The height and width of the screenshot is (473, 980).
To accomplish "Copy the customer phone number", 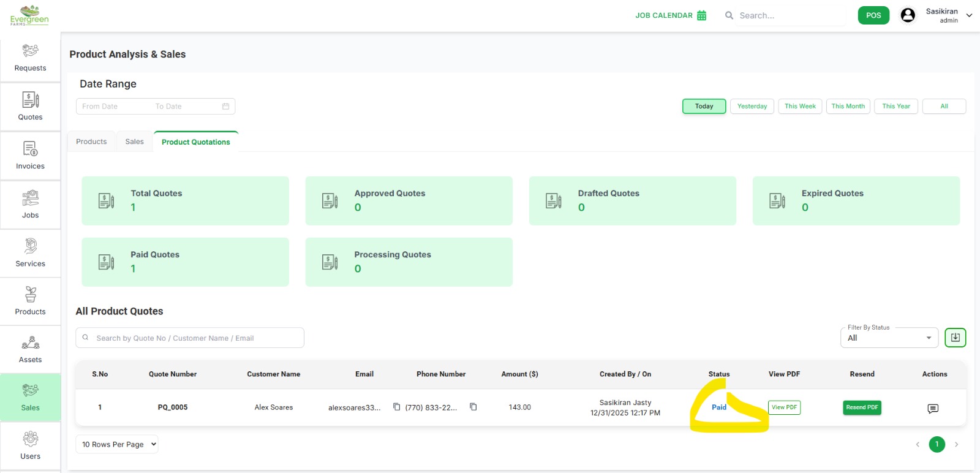I will (473, 407).
